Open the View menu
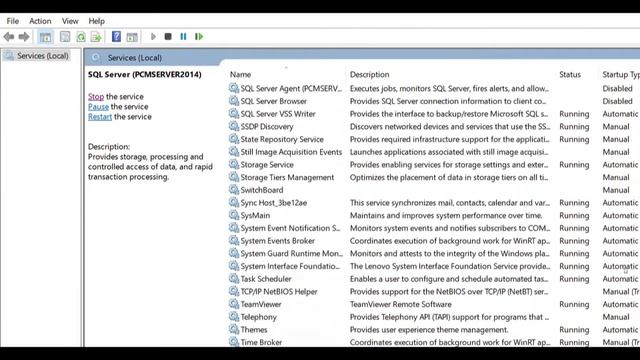The image size is (640, 360). pyautogui.click(x=70, y=21)
